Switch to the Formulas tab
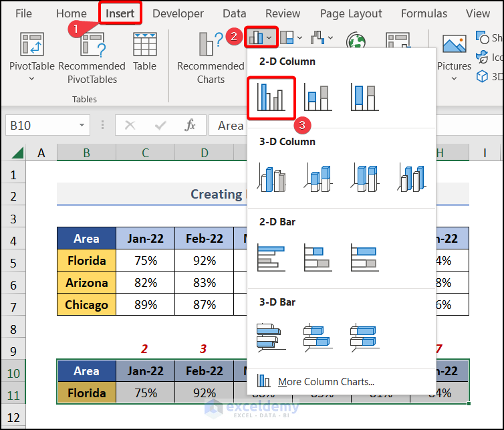Image resolution: width=504 pixels, height=430 pixels. coord(424,13)
